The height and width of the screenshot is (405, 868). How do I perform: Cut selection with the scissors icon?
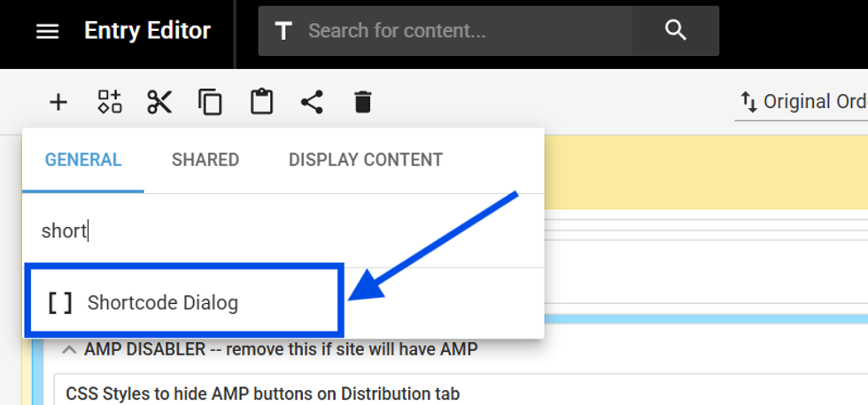(x=159, y=102)
